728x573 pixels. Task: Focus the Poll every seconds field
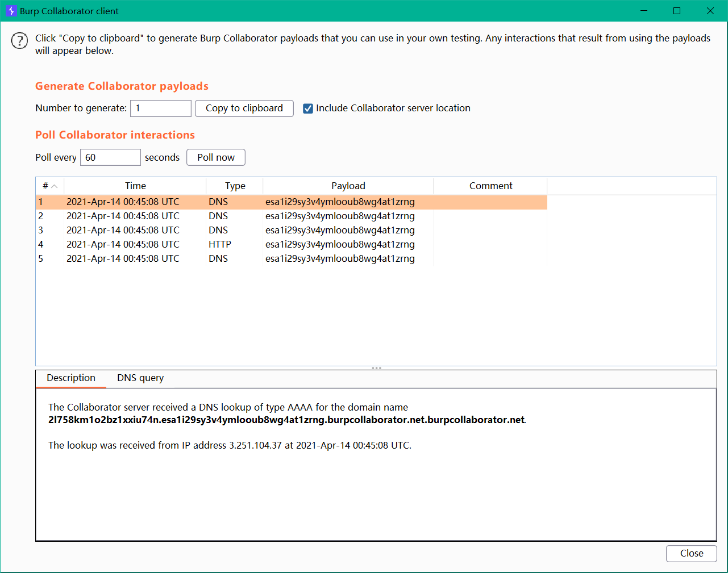(x=110, y=157)
